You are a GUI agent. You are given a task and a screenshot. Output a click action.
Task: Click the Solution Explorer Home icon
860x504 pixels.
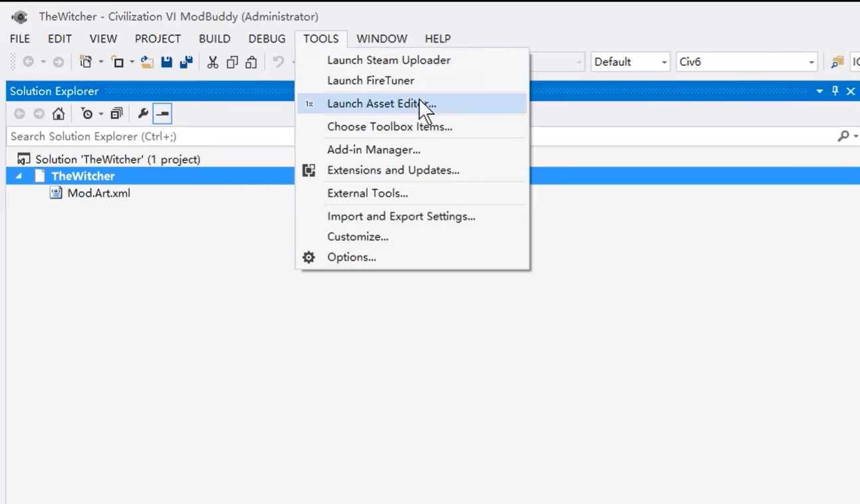pyautogui.click(x=59, y=114)
